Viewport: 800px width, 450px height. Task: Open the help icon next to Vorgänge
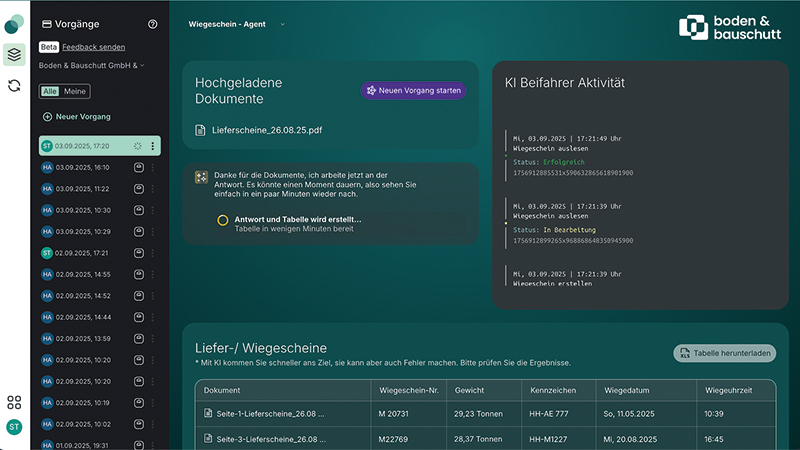[x=152, y=24]
